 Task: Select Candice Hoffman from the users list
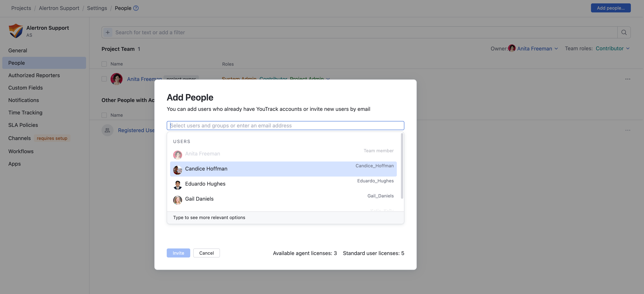point(283,169)
